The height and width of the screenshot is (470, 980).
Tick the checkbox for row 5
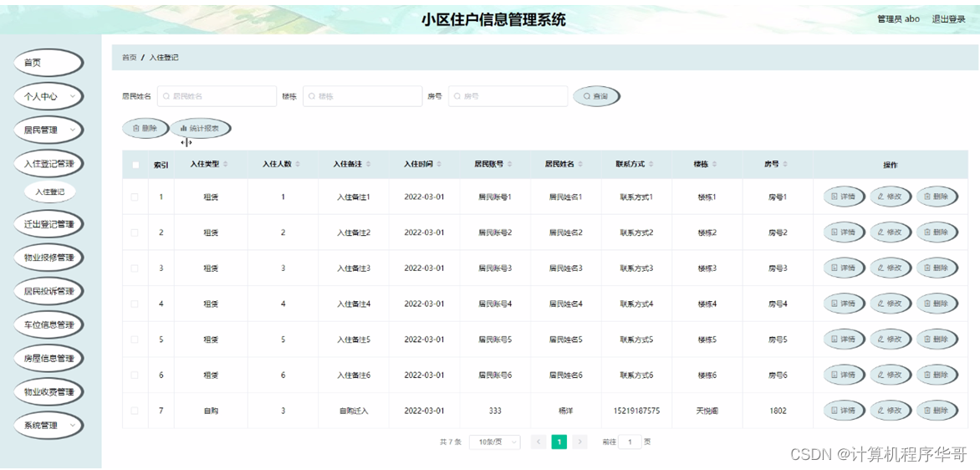(x=135, y=340)
